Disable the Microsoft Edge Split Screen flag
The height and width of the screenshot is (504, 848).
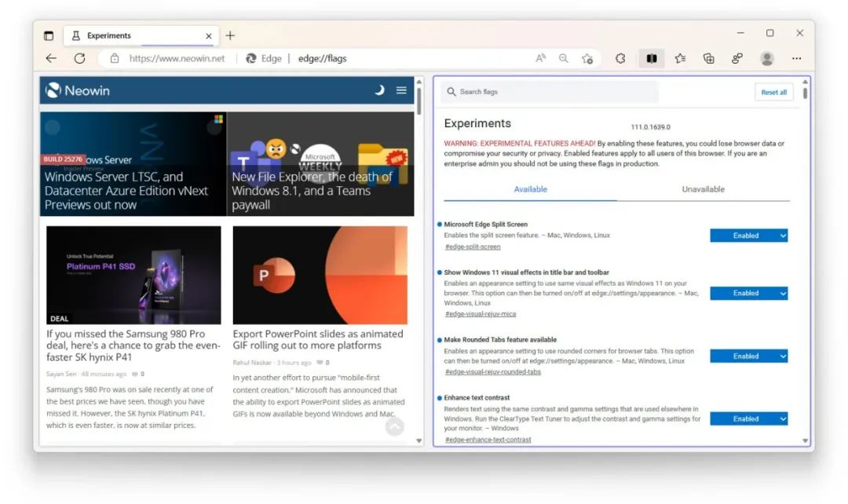tap(747, 235)
